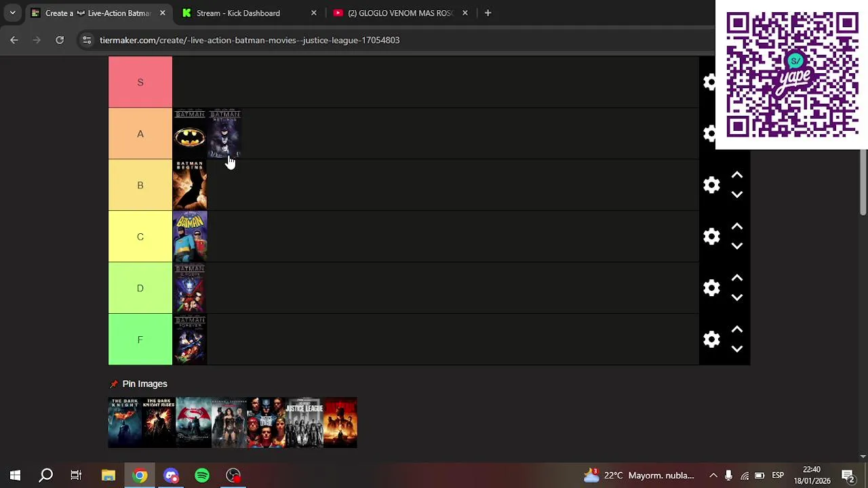Image resolution: width=868 pixels, height=488 pixels.
Task: Open settings gear for tier F row
Action: 711,340
